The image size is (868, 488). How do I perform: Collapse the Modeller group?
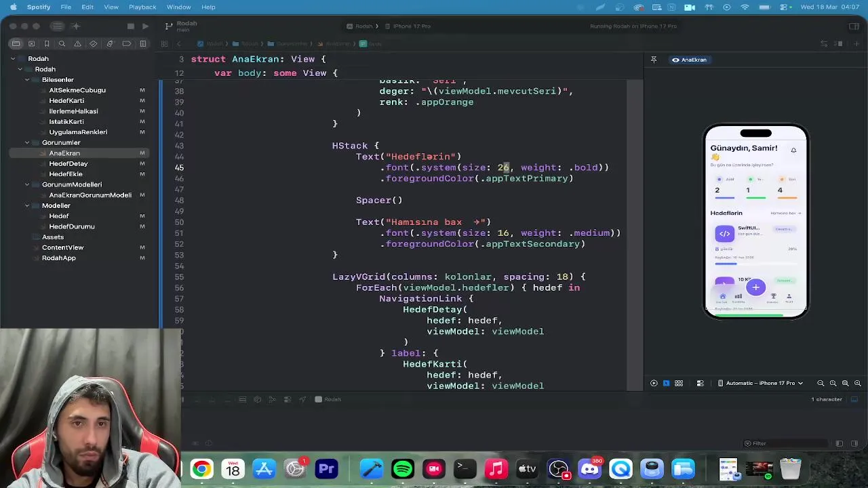coord(27,205)
